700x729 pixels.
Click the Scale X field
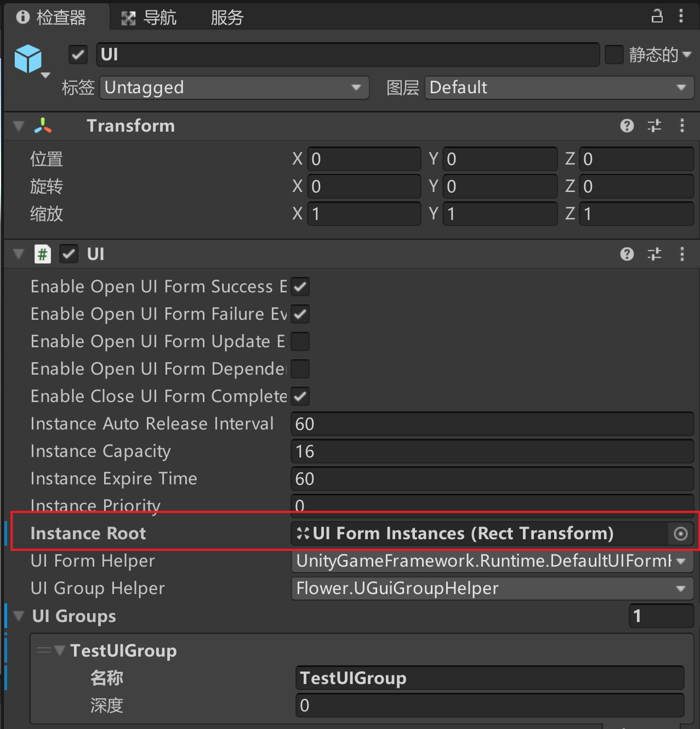tap(364, 214)
